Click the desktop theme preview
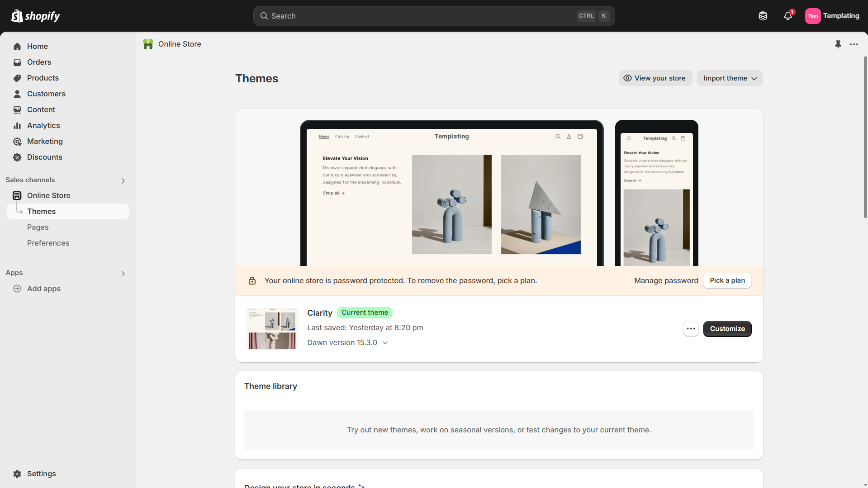Viewport: 868px width, 488px height. coord(451,193)
